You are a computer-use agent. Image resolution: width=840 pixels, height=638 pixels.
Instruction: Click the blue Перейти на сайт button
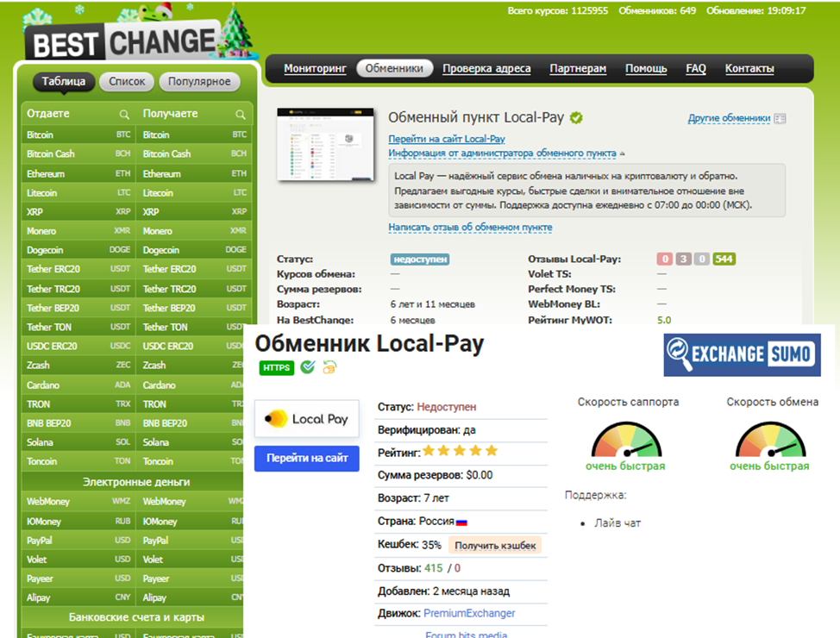coord(307,459)
